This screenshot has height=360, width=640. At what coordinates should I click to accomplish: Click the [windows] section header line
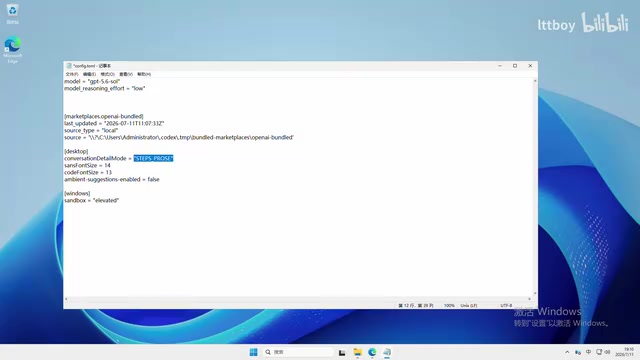coord(77,193)
